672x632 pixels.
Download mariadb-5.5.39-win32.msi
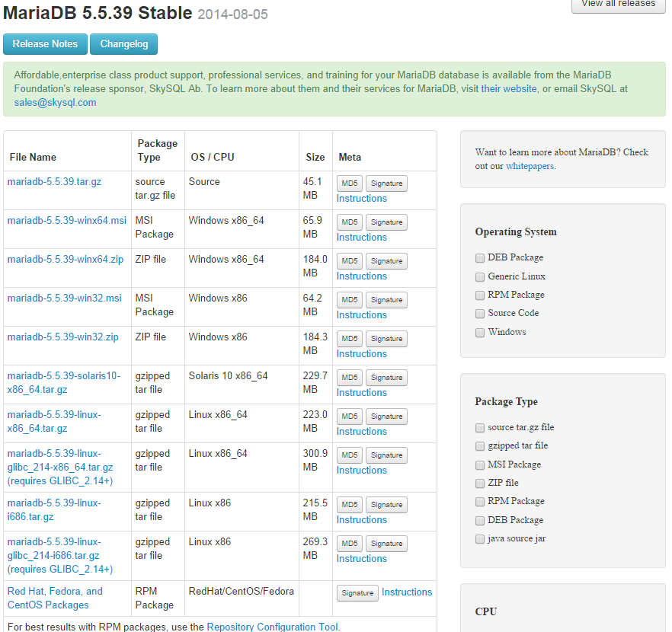[64, 298]
